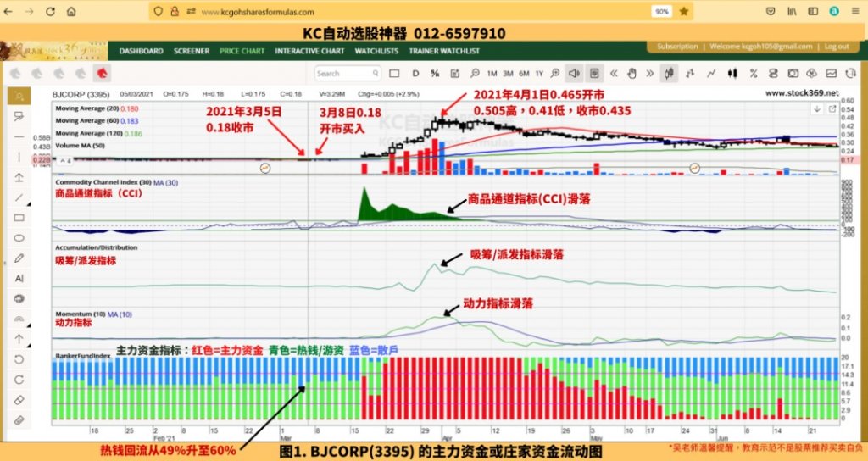Select the zoom-area crosshair drawing tool
This screenshot has width=868, height=461.
tap(19, 96)
